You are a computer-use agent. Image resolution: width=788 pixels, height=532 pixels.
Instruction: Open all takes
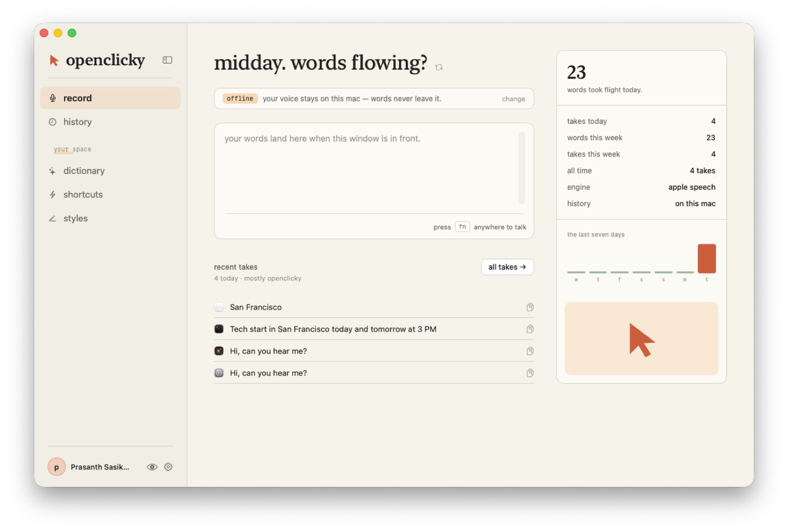pos(507,267)
